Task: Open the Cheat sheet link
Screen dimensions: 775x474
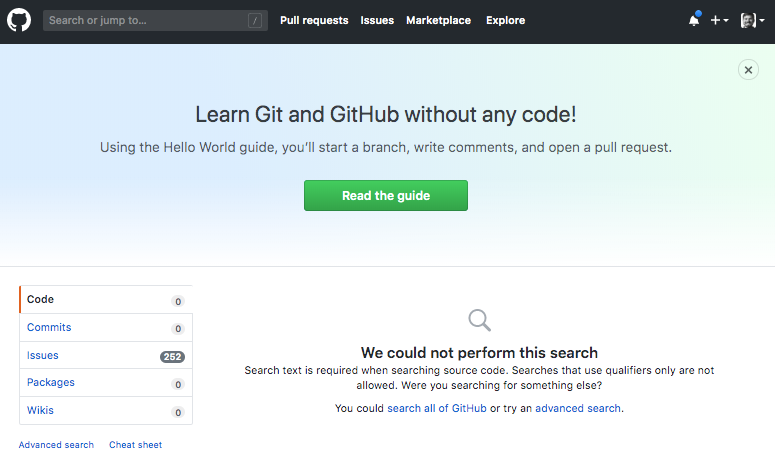Action: 135,445
